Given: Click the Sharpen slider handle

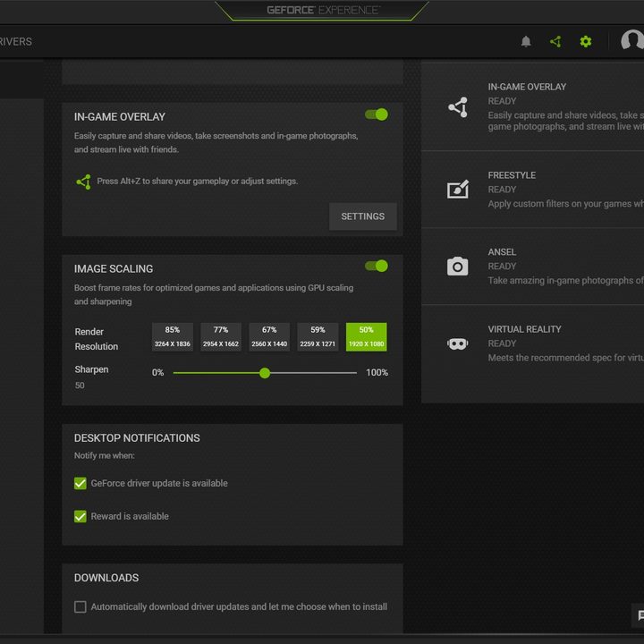Looking at the screenshot, I should [265, 373].
